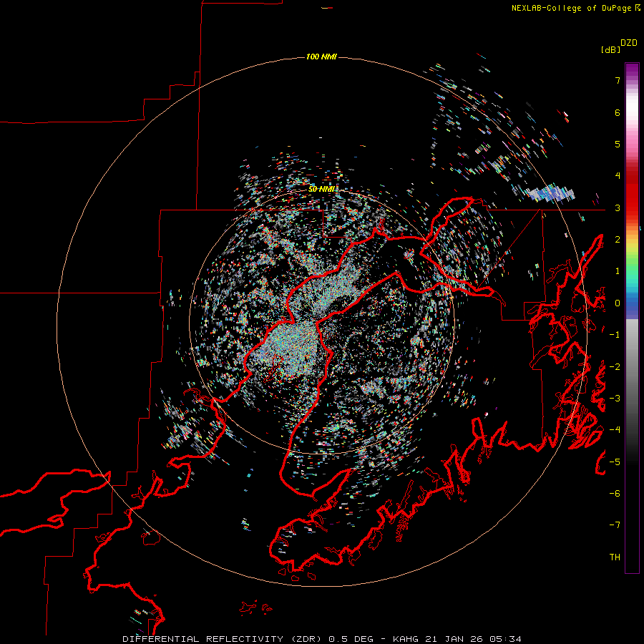Click the 2 value on color scale
Screen dimensions: 644x644
pos(618,240)
